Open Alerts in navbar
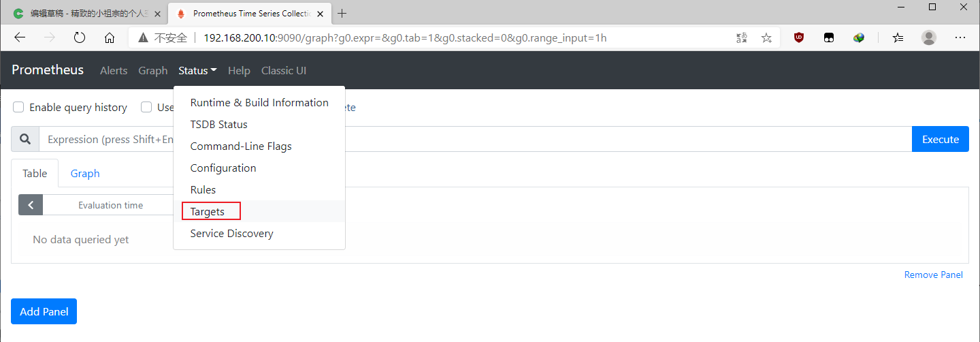 114,70
